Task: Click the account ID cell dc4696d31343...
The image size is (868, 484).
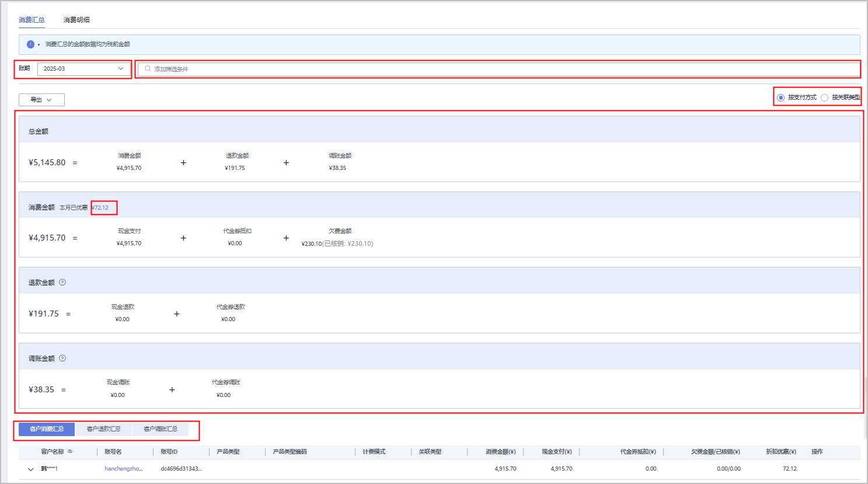Action: (182, 469)
